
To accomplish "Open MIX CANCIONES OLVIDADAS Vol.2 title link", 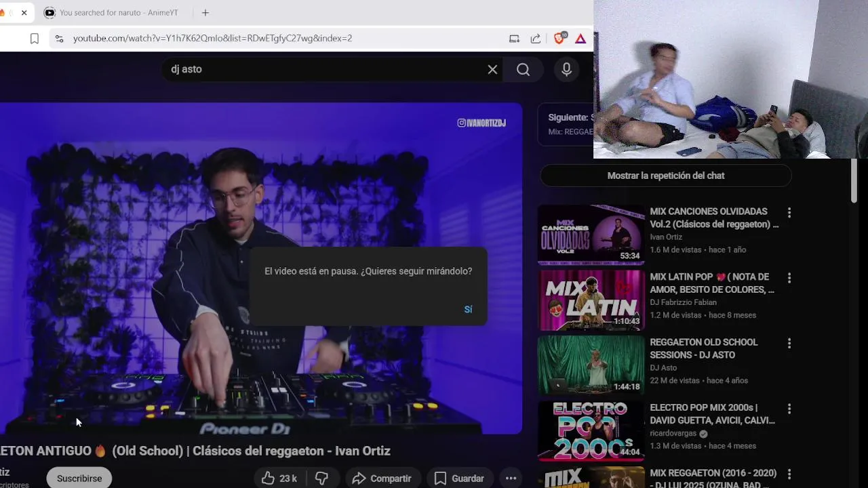I will (714, 218).
